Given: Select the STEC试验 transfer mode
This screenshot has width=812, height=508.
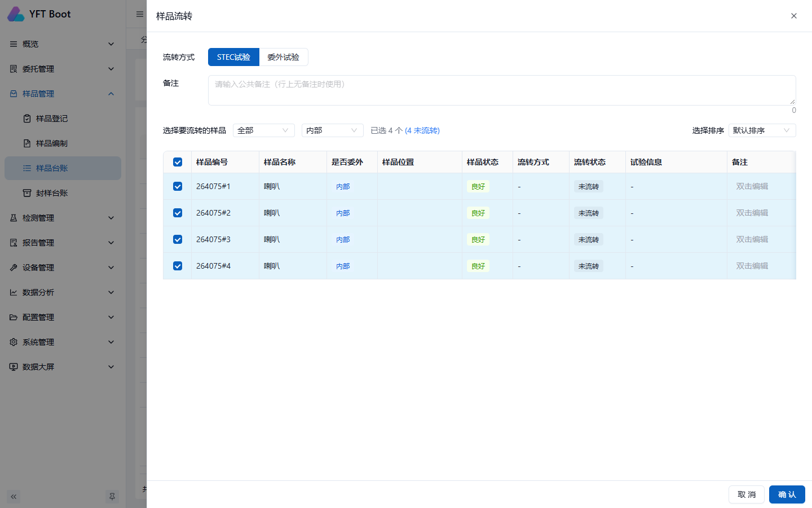Looking at the screenshot, I should coord(233,57).
